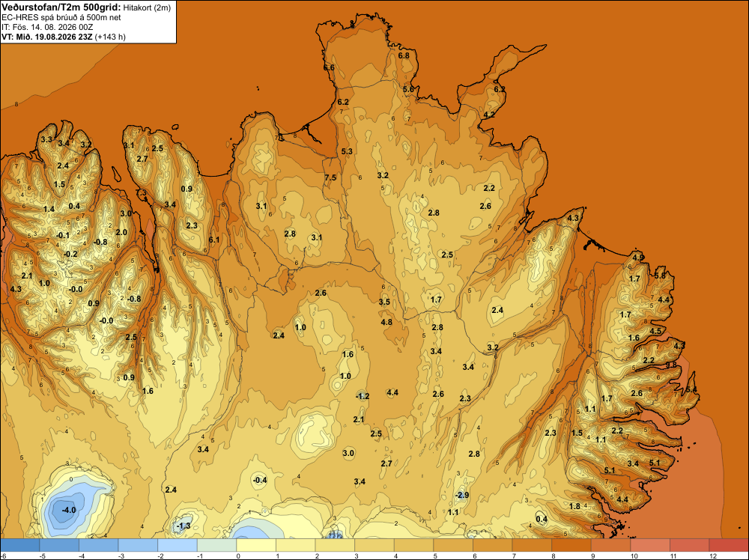Click the EC-HRES spá brúuð header line
The width and height of the screenshot is (749, 560).
click(x=61, y=17)
